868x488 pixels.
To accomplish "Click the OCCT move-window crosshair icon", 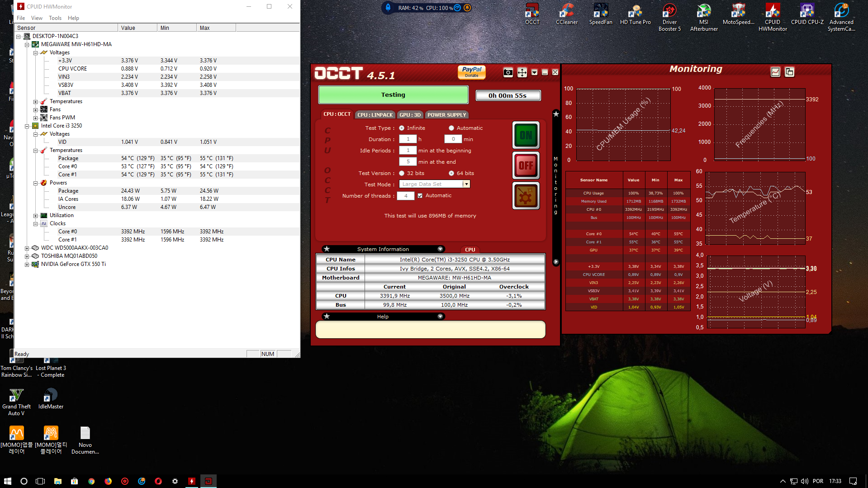I will (522, 72).
